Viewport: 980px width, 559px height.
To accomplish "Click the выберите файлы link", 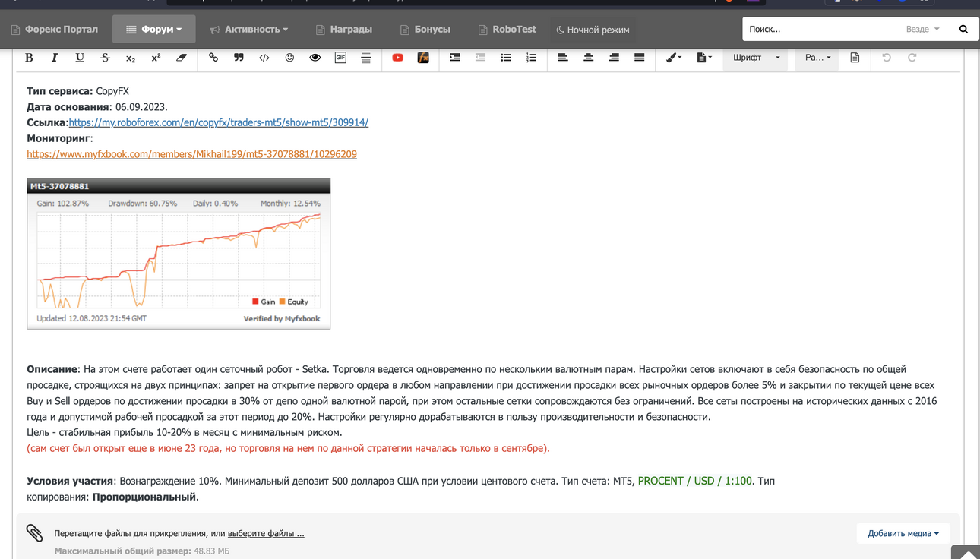I will tap(266, 533).
